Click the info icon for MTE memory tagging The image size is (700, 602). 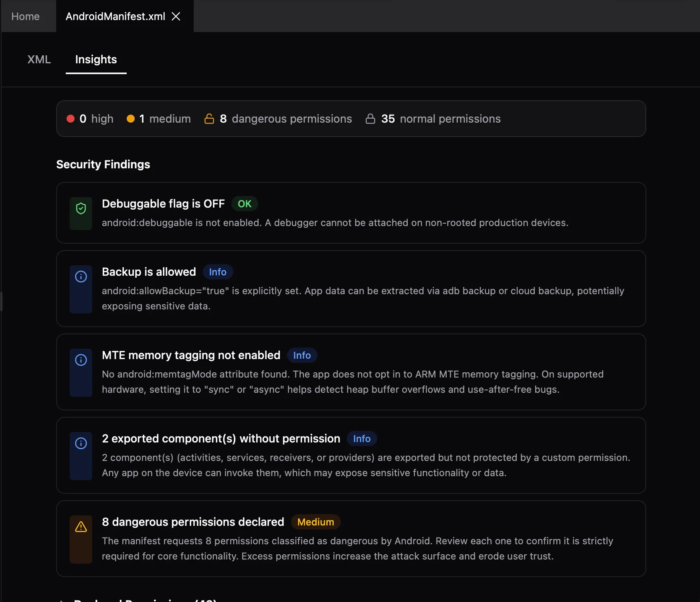pos(81,360)
